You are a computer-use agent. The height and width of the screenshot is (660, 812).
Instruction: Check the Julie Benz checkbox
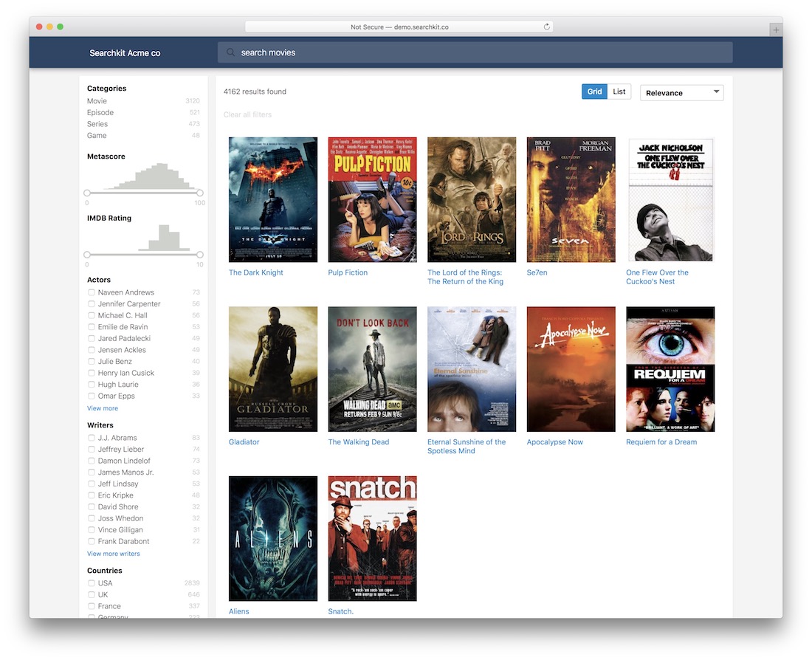coord(91,361)
